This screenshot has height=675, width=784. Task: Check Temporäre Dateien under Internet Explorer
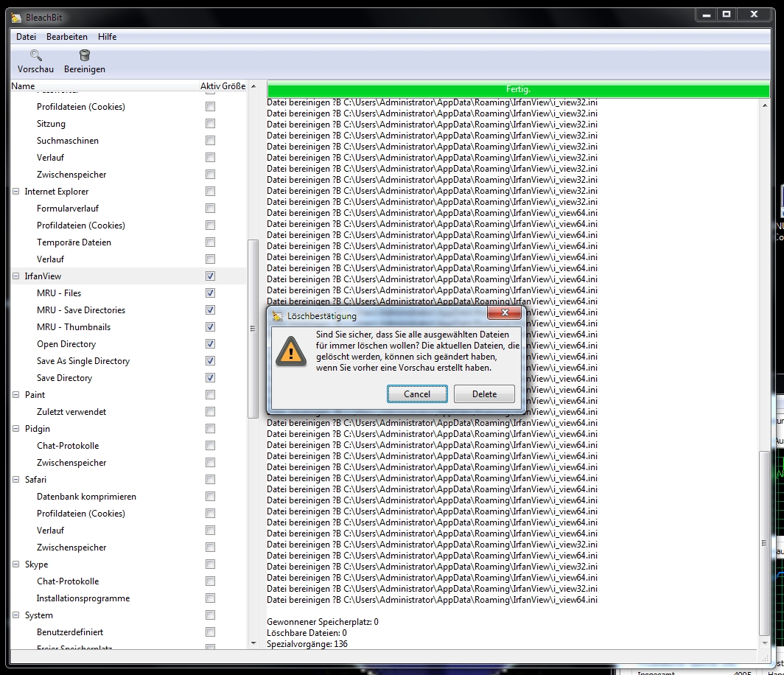(210, 242)
